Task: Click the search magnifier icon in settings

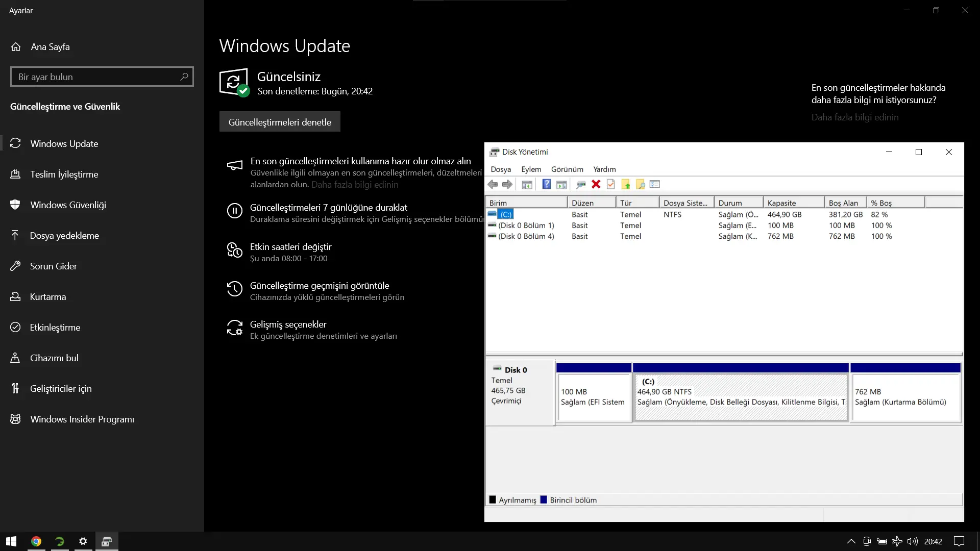Action: (x=184, y=77)
